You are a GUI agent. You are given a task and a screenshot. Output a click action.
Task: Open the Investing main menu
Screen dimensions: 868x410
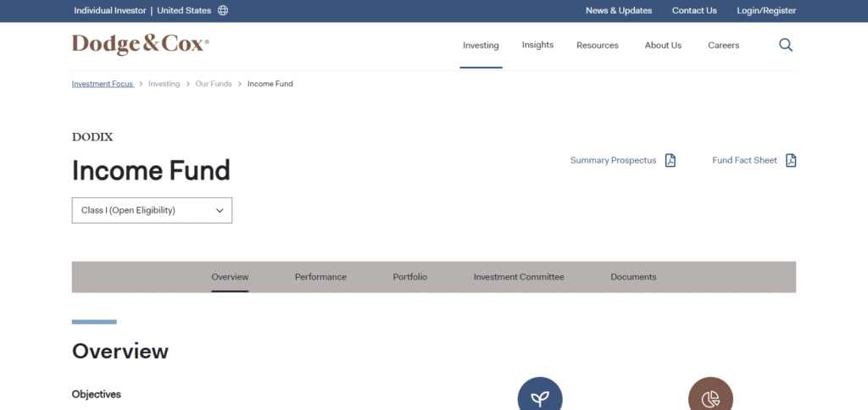coord(481,46)
